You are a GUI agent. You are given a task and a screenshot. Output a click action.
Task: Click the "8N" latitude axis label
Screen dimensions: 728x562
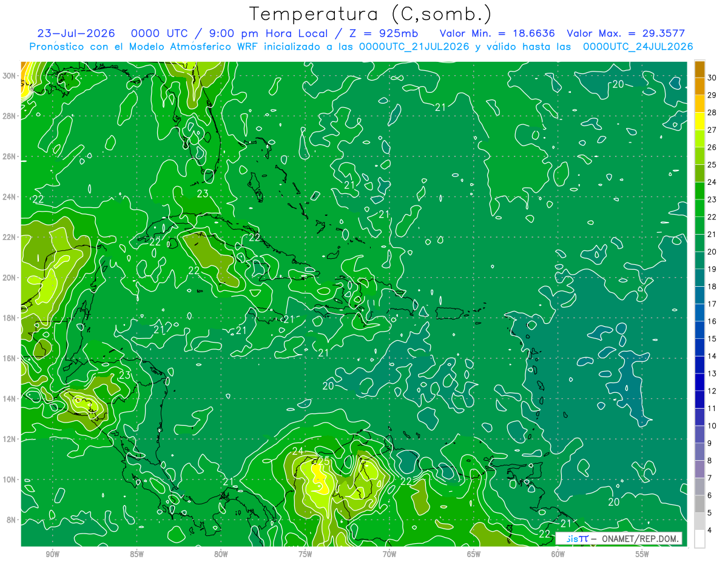click(x=12, y=520)
